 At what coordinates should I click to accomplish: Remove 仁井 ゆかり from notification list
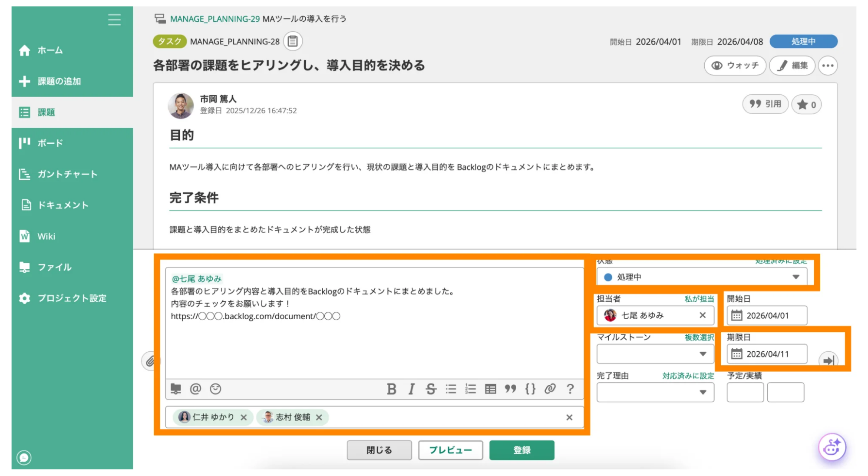244,417
